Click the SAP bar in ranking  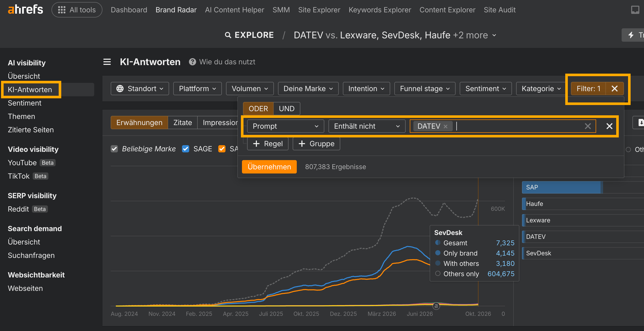pos(562,187)
